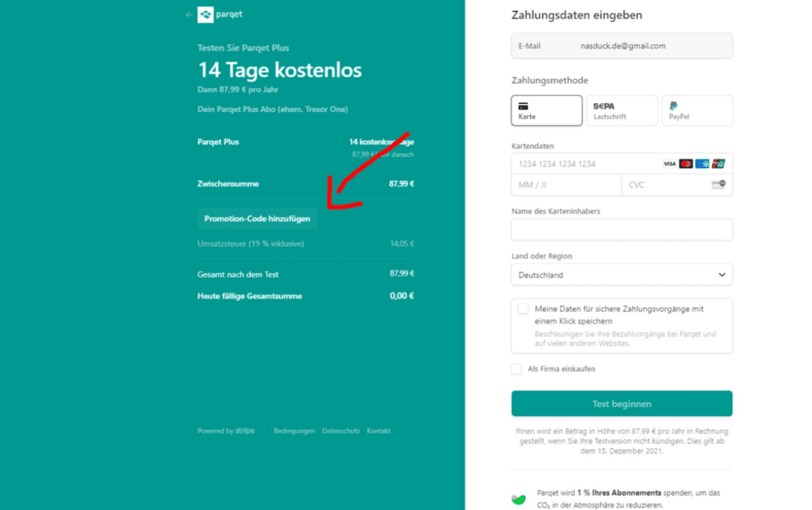This screenshot has height=510, width=812.
Task: Click the Test beginnen button
Action: [x=622, y=404]
